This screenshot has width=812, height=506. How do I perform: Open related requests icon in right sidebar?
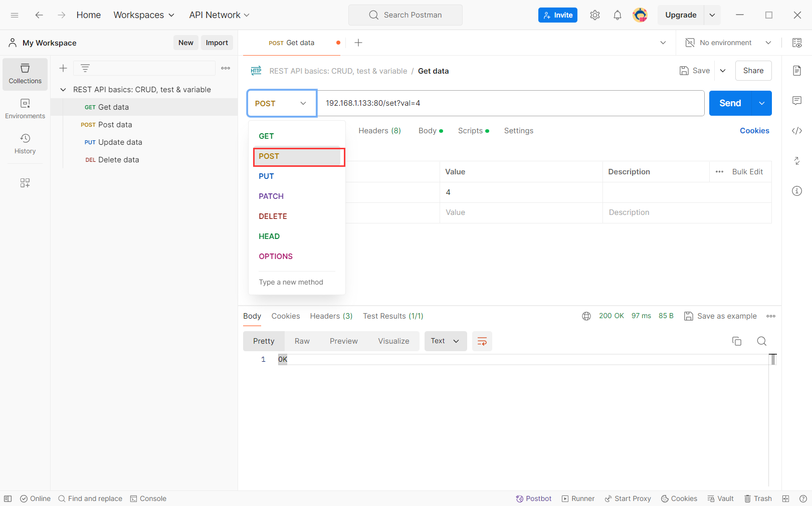tap(797, 161)
